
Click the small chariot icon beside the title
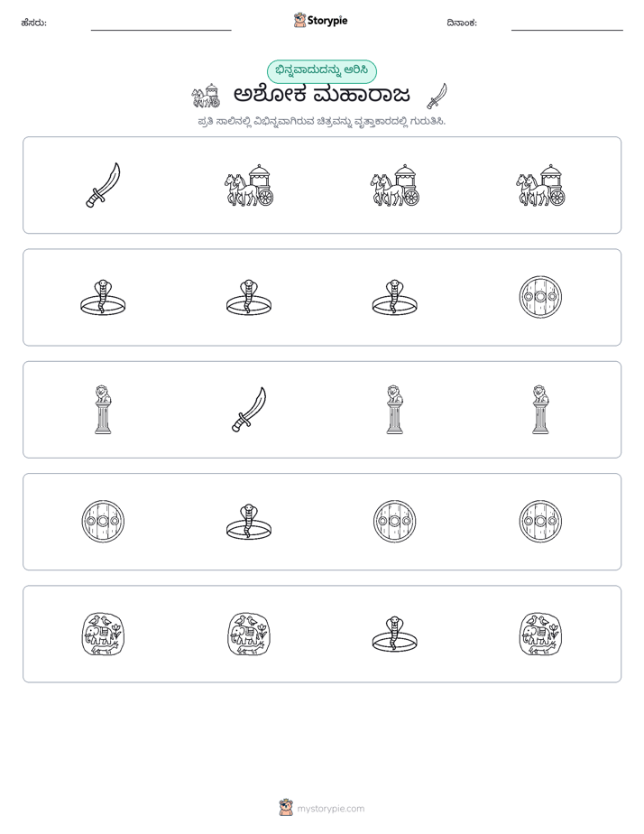pyautogui.click(x=206, y=96)
